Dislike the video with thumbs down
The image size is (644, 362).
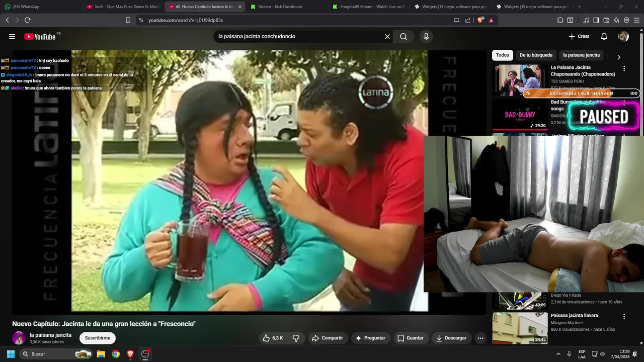tap(296, 338)
